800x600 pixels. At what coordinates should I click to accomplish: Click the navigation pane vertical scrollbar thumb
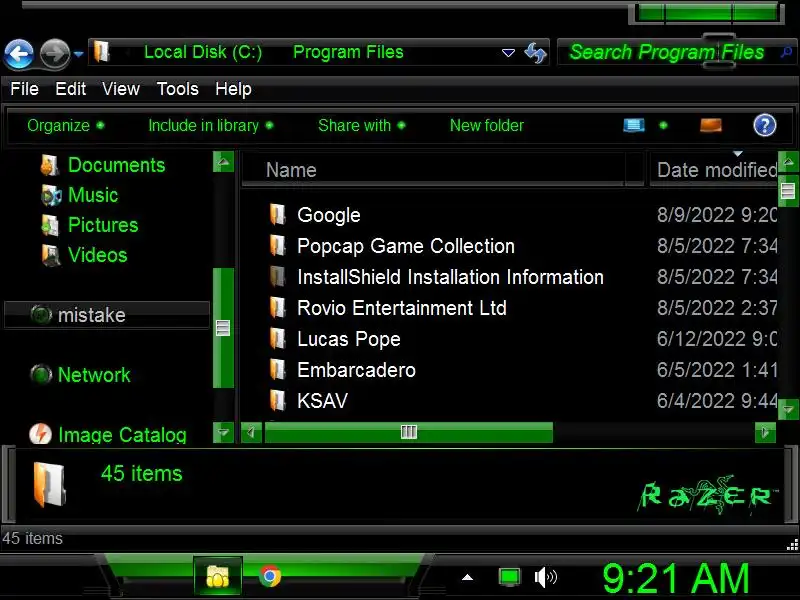click(223, 328)
